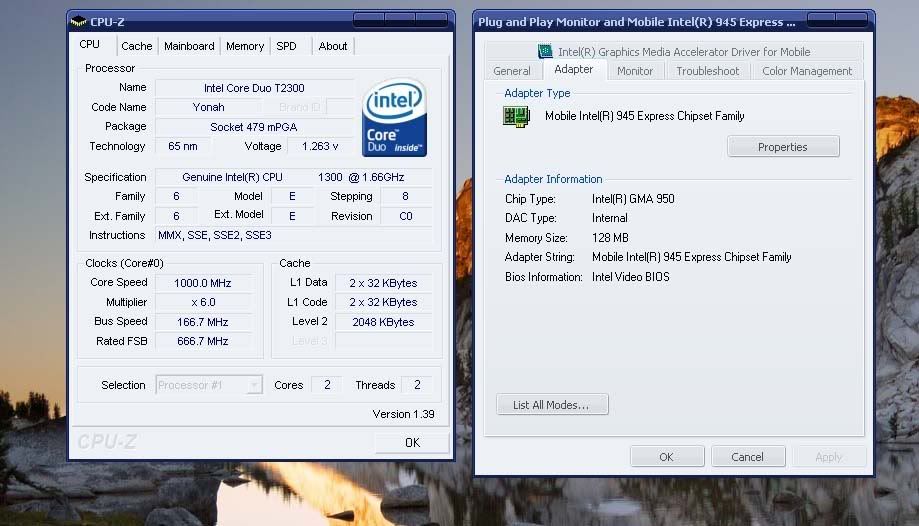Open the About tab in CPU-Z
919x526 pixels.
(333, 46)
